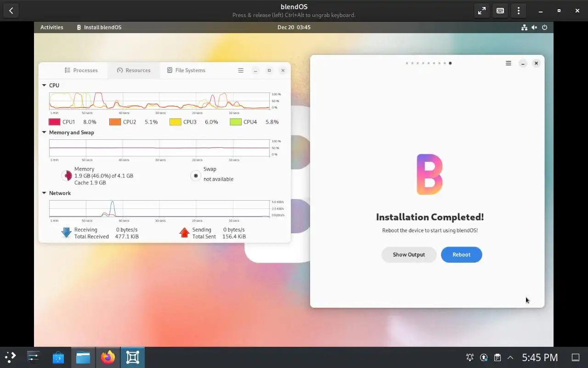The image size is (588, 368).
Task: Click the network status icon in the GNOME top bar
Action: [524, 28]
